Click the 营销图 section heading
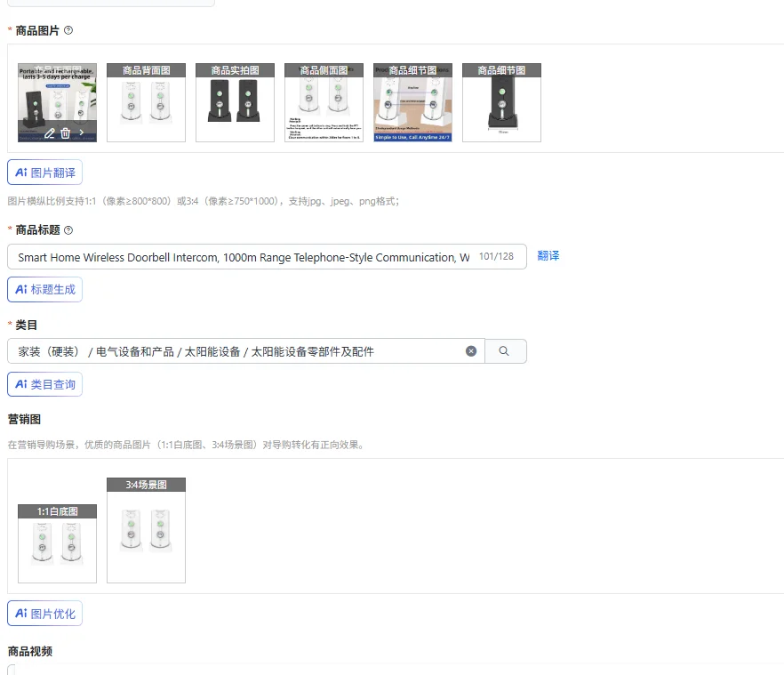The height and width of the screenshot is (675, 784). click(x=24, y=419)
